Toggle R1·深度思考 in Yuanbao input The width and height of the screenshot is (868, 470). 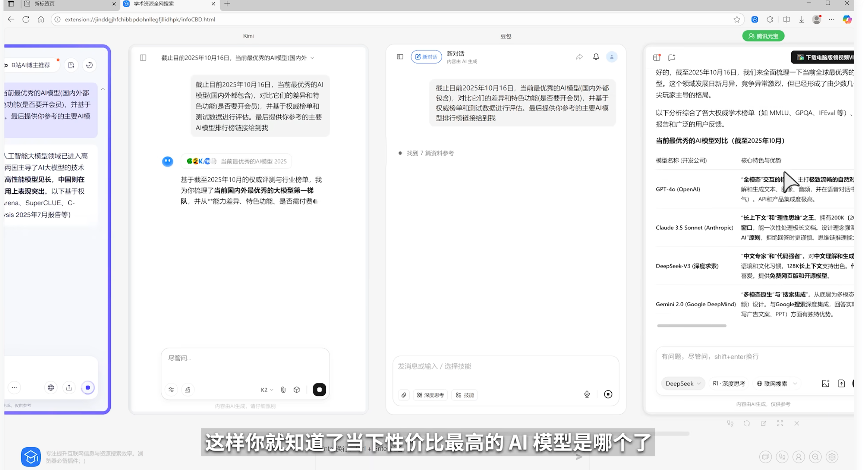pos(729,383)
